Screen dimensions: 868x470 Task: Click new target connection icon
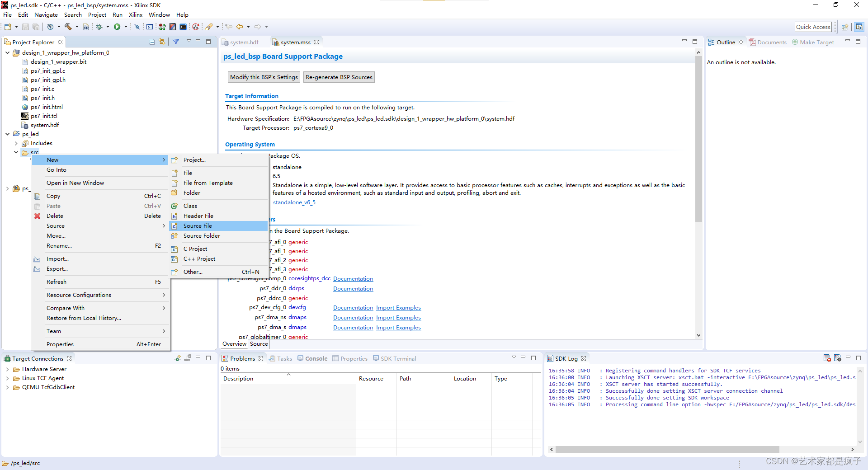click(178, 358)
